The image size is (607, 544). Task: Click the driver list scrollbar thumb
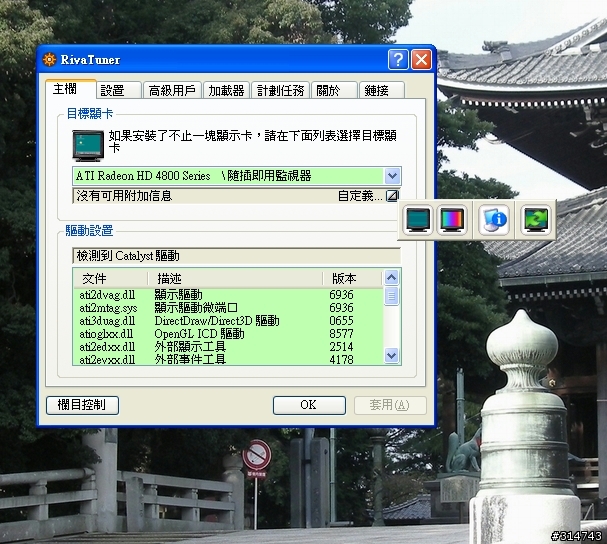click(x=391, y=296)
